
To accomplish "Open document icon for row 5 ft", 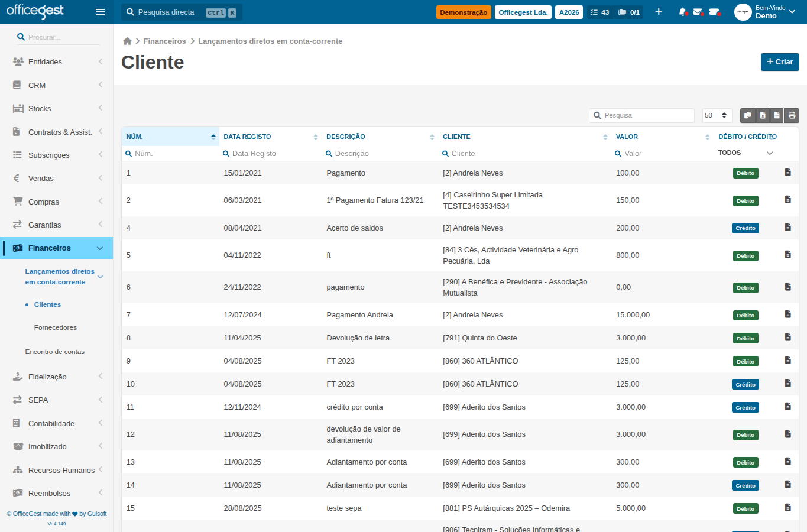I will click(787, 254).
